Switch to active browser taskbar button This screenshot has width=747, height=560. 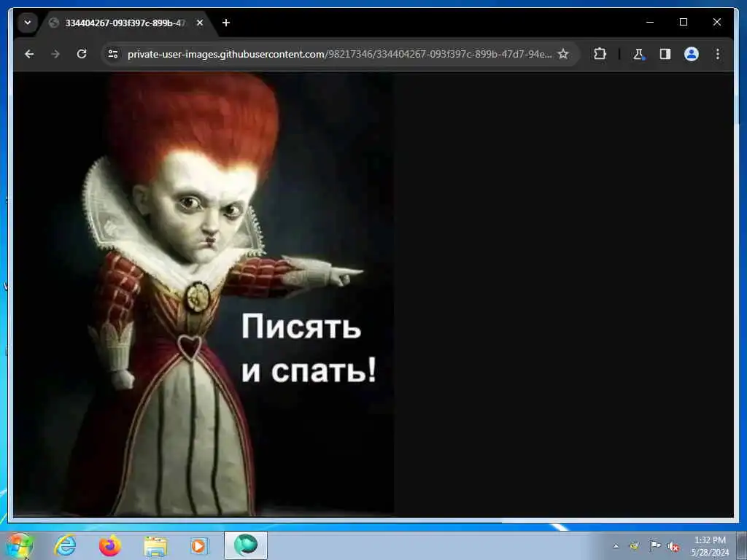(x=245, y=545)
